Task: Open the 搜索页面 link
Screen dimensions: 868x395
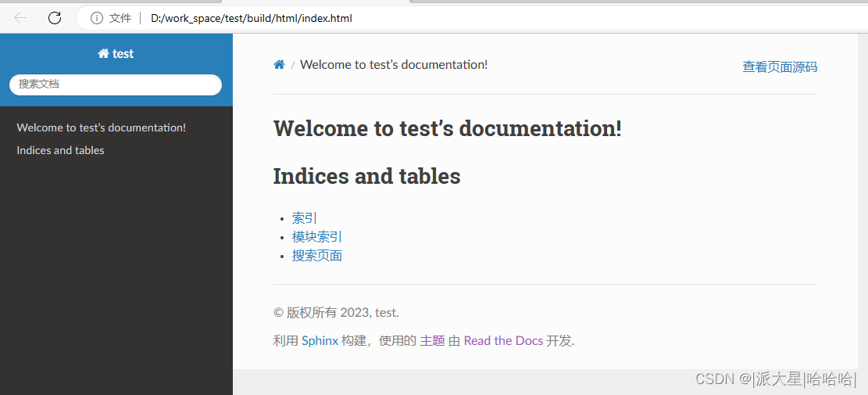Action: click(317, 256)
